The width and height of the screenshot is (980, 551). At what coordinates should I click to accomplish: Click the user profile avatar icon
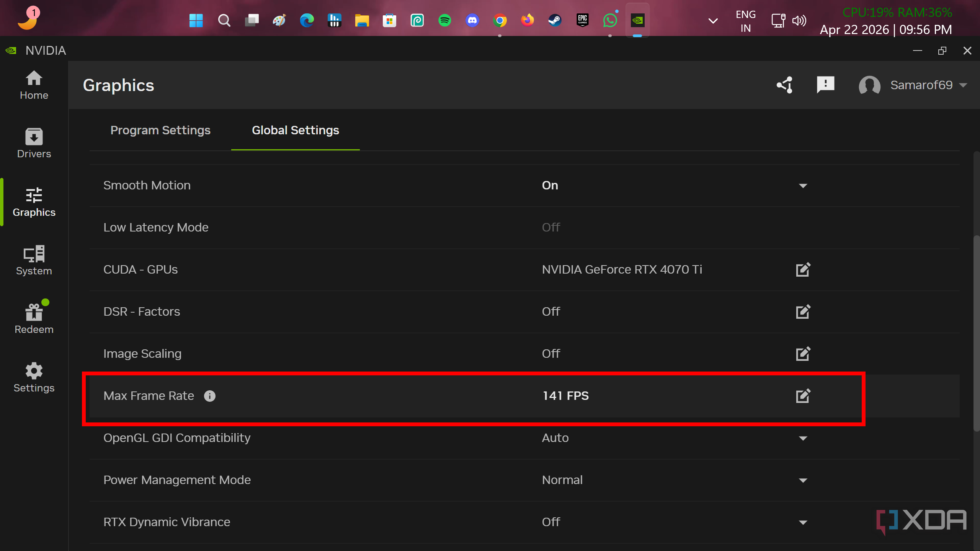(x=869, y=85)
